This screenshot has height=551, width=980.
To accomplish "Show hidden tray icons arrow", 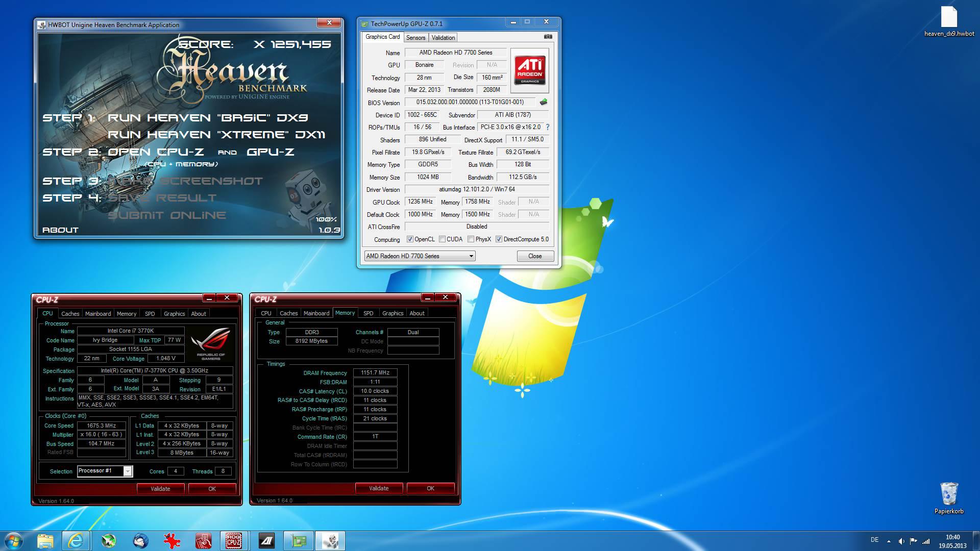I will [x=889, y=541].
